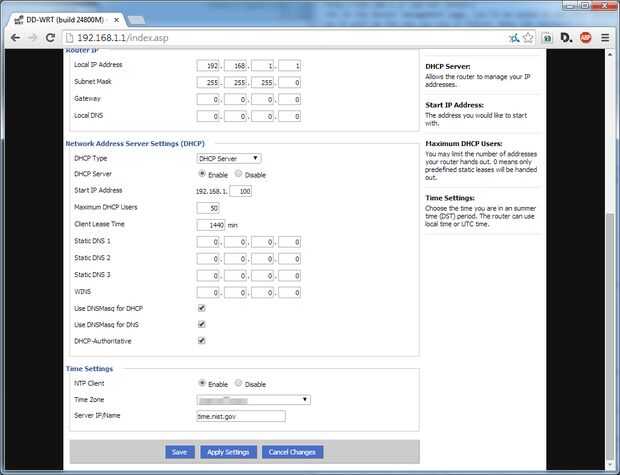Click the first octet of Local DNS
This screenshot has height=475, width=620.
click(x=208, y=116)
